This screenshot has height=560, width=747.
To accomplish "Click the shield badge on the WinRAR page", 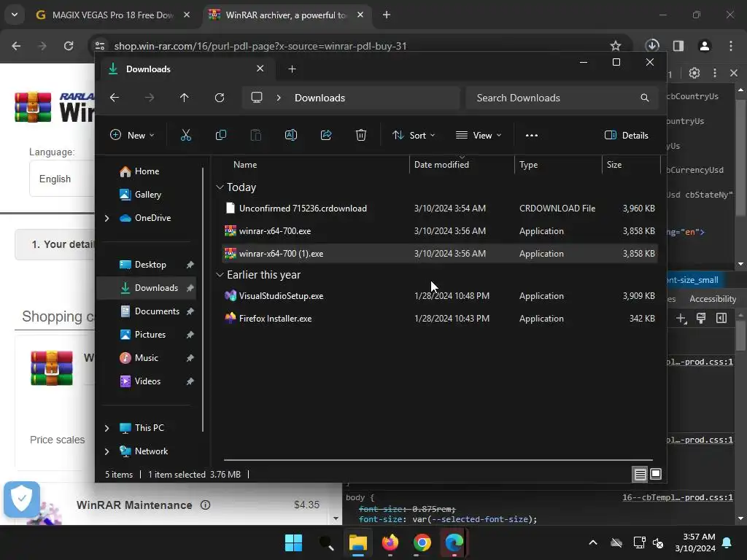I will click(x=21, y=499).
